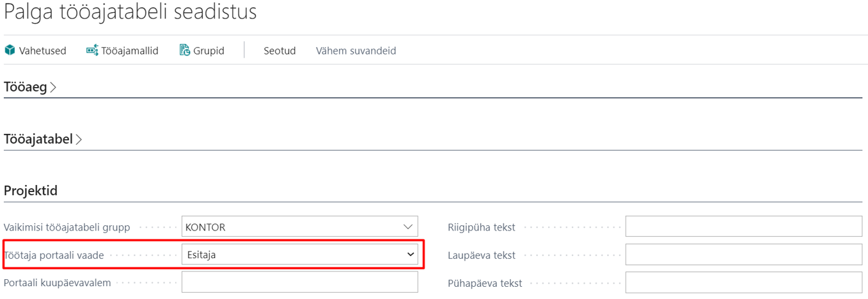Click the Töötaja portaali vaade label

click(x=54, y=255)
